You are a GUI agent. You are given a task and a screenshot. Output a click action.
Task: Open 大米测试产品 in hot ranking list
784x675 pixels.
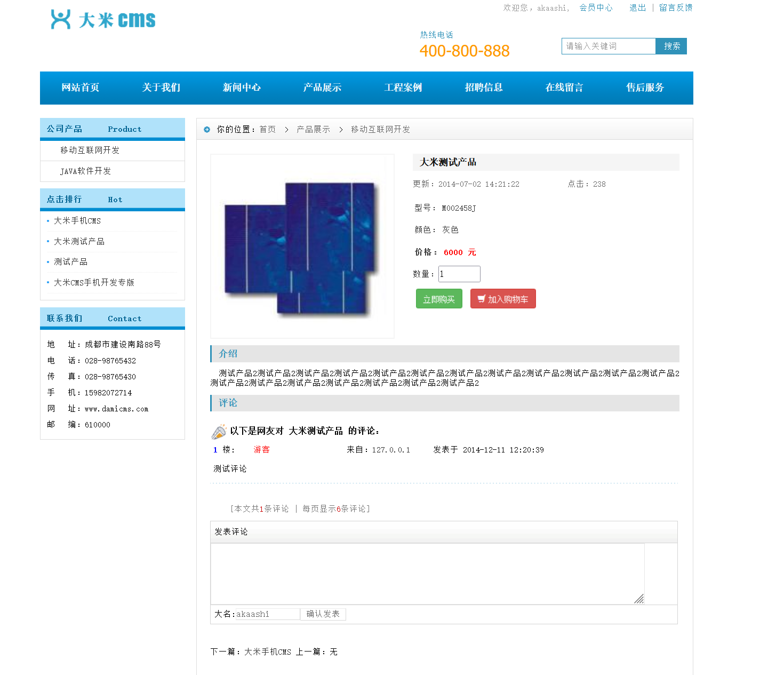(x=79, y=242)
